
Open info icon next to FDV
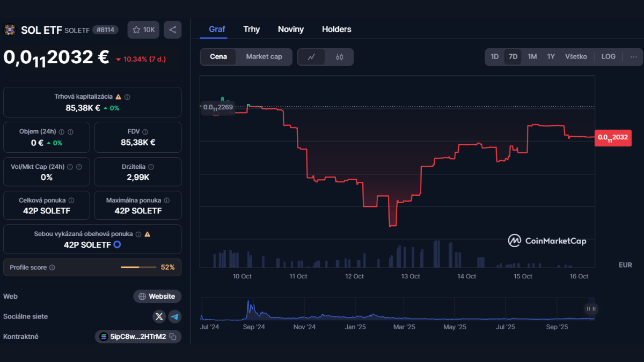coord(145,131)
